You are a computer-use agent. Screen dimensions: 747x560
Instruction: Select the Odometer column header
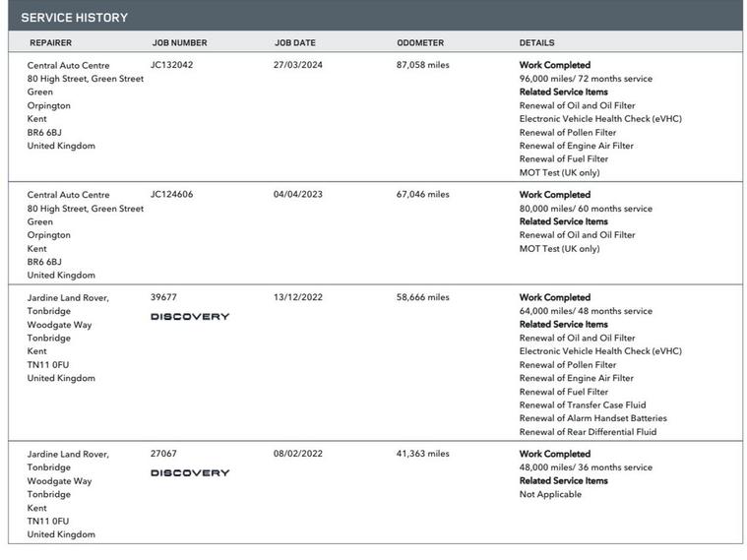click(x=420, y=43)
